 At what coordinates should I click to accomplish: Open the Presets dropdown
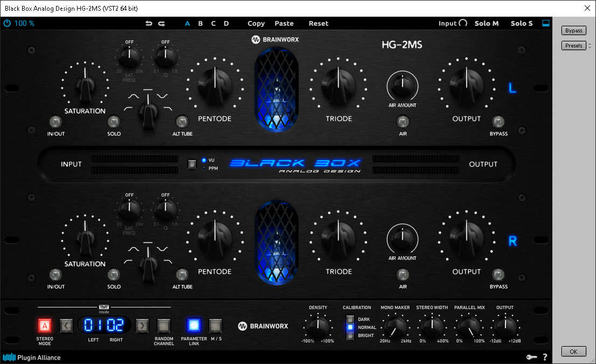[x=573, y=46]
